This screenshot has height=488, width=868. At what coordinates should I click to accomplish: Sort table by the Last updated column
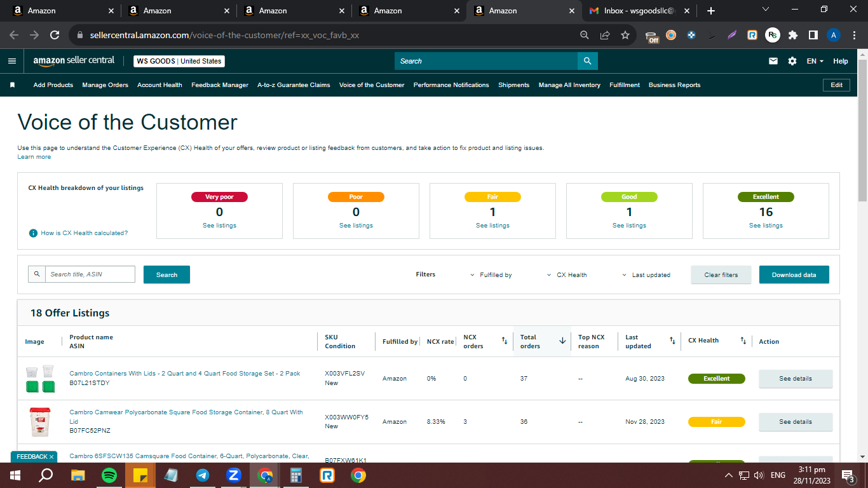(x=672, y=341)
